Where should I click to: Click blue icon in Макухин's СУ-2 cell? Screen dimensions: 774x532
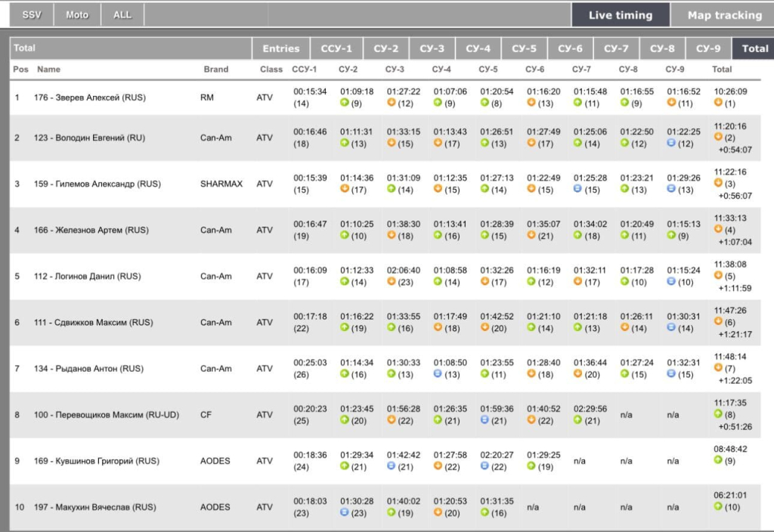tap(345, 512)
